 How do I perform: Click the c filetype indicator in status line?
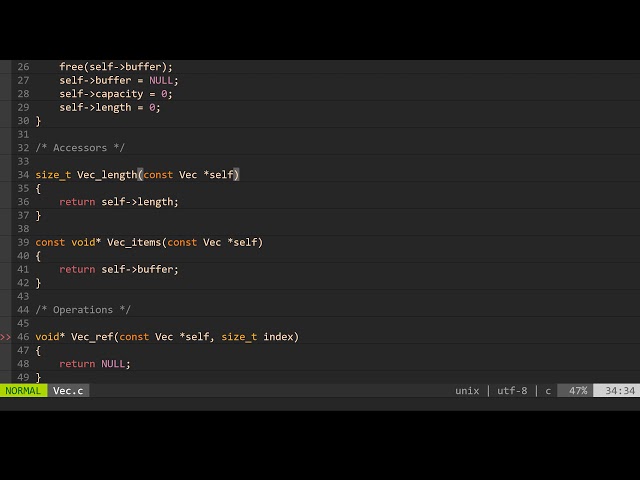click(548, 391)
